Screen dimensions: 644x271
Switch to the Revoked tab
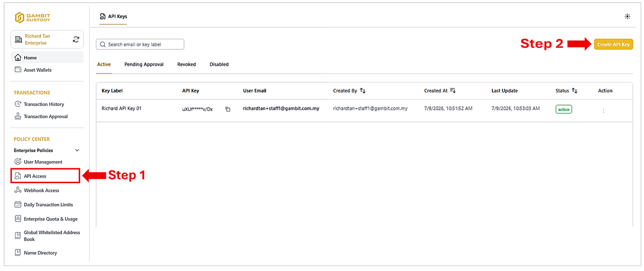pos(187,64)
